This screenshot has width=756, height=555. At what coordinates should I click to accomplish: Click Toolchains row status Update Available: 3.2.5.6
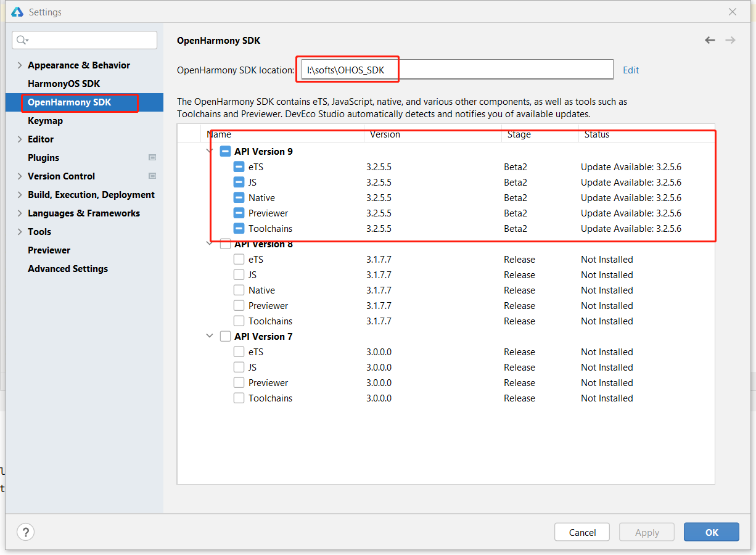[x=631, y=228]
